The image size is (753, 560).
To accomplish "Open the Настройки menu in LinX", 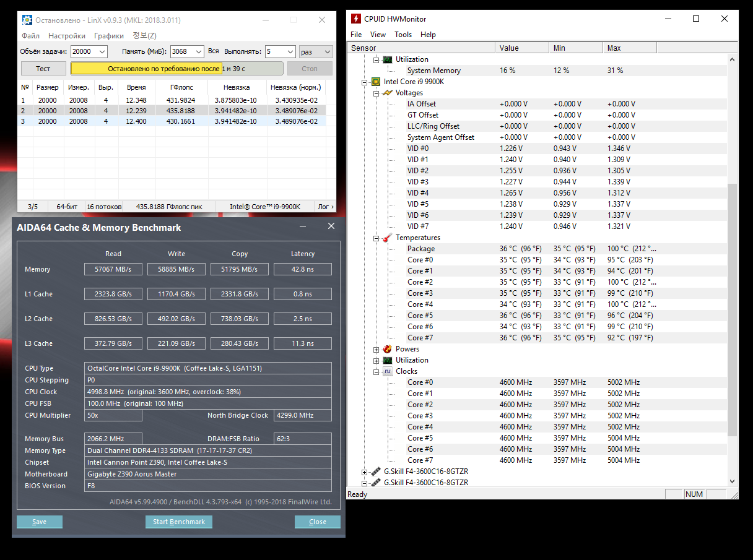I will click(67, 36).
